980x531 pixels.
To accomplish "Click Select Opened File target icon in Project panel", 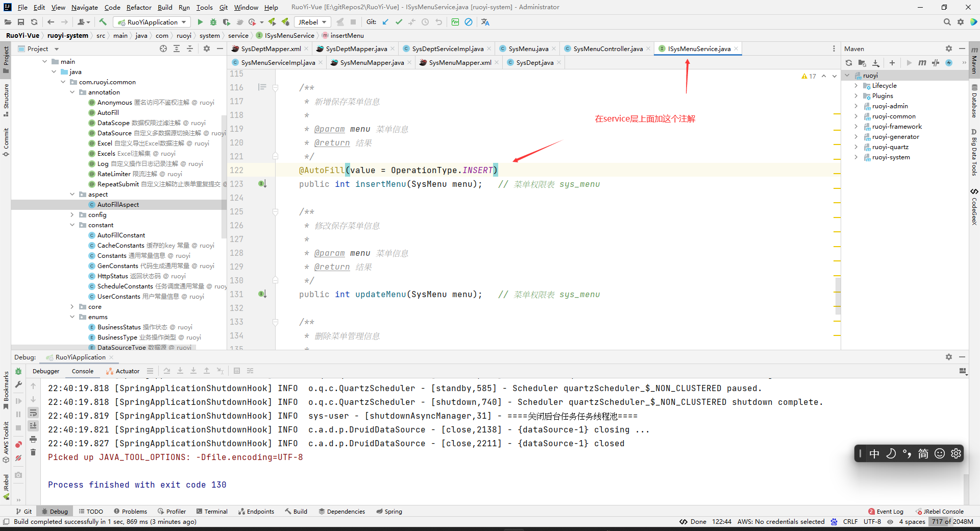I will click(163, 49).
